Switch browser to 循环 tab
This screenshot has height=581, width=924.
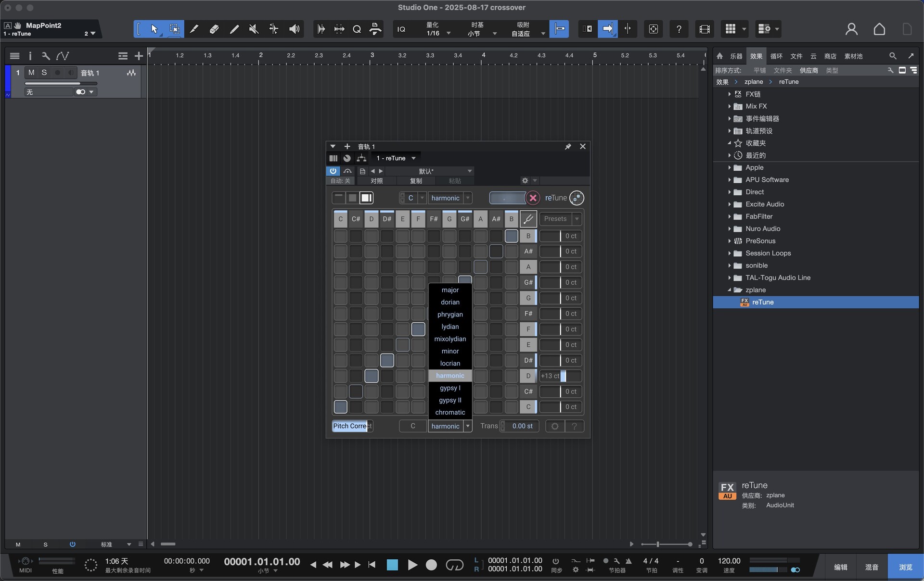[x=776, y=56]
